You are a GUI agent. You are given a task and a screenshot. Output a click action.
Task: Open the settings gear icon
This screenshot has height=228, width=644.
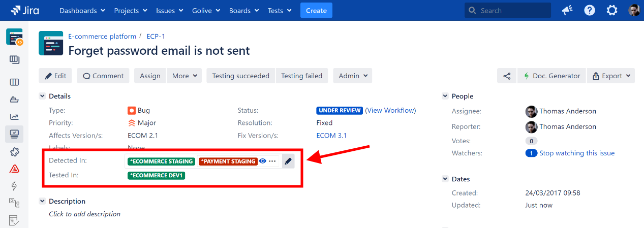coord(612,11)
